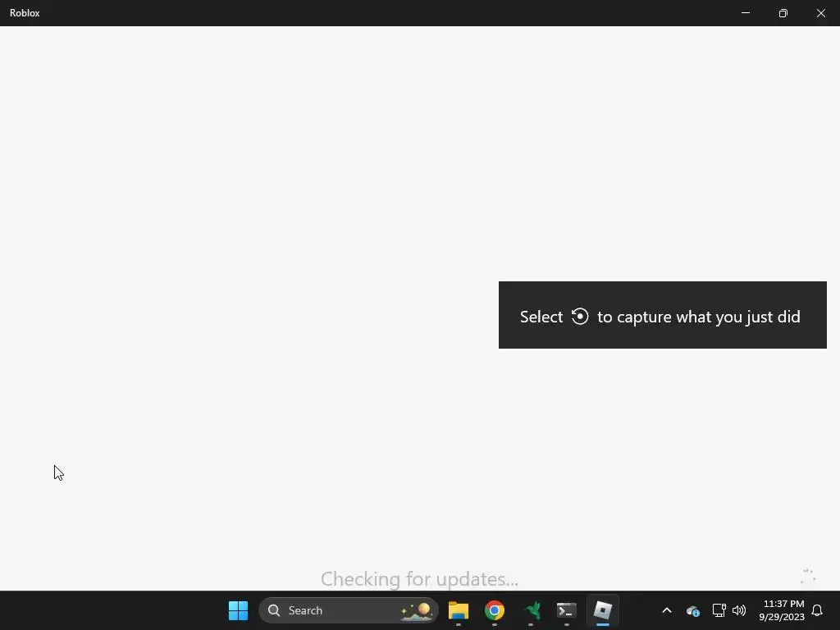Select the record-that icon in the capture popup
The height and width of the screenshot is (630, 840).
pos(580,316)
